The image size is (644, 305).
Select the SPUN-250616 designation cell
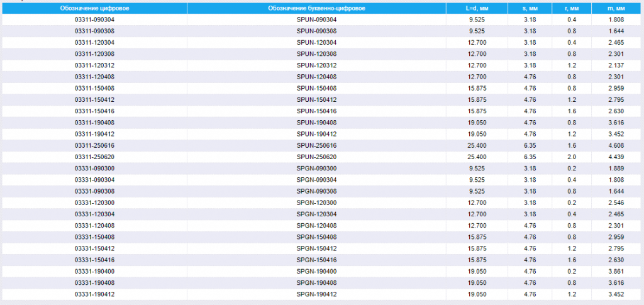[316, 146]
